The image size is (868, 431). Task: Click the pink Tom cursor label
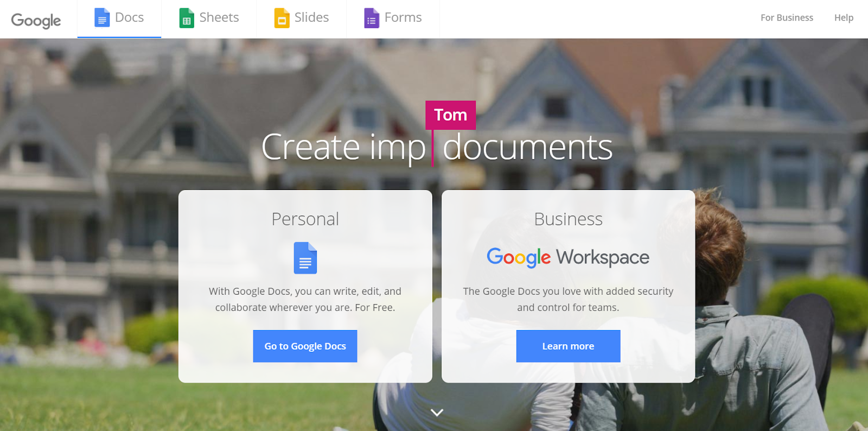pyautogui.click(x=450, y=115)
